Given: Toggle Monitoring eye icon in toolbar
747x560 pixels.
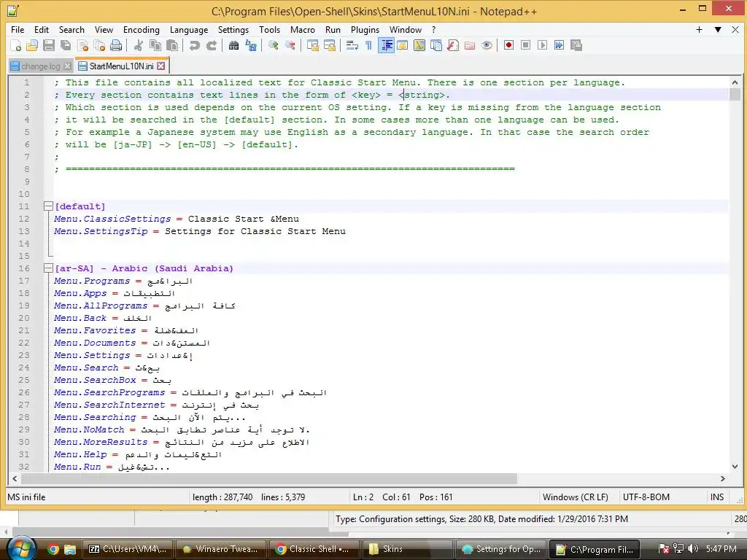Looking at the screenshot, I should tap(487, 45).
